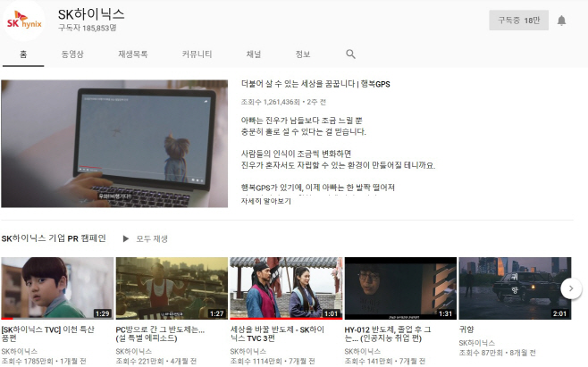Viewport: 588px width, 367px height.
Task: Open the 1:29 boy video thumbnail
Action: (57, 288)
